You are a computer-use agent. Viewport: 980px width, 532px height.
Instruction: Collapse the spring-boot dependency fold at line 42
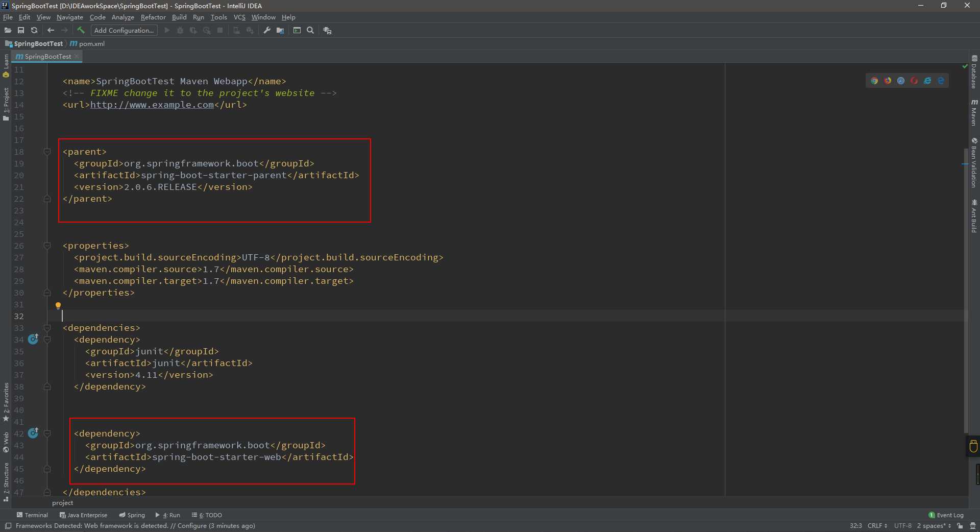tap(47, 433)
